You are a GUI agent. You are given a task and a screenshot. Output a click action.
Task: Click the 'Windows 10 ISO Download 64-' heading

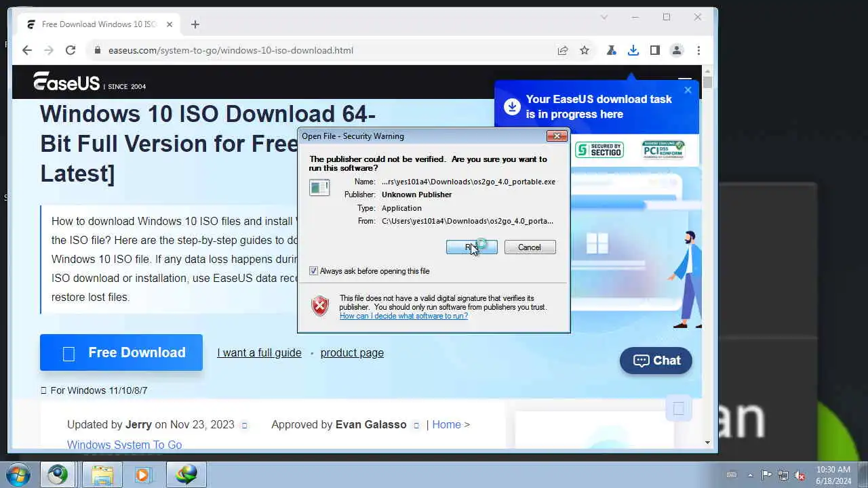(208, 113)
